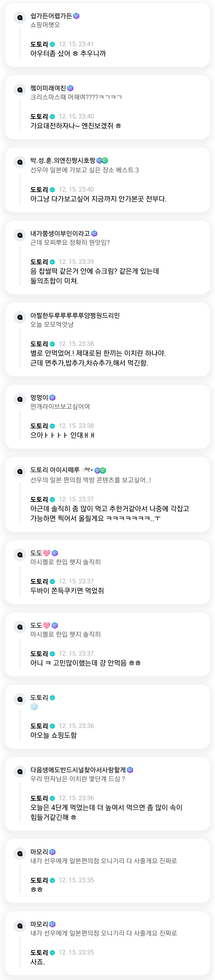Open the 도토리 아이시떼루 username
This screenshot has width=215, height=980.
click(55, 470)
